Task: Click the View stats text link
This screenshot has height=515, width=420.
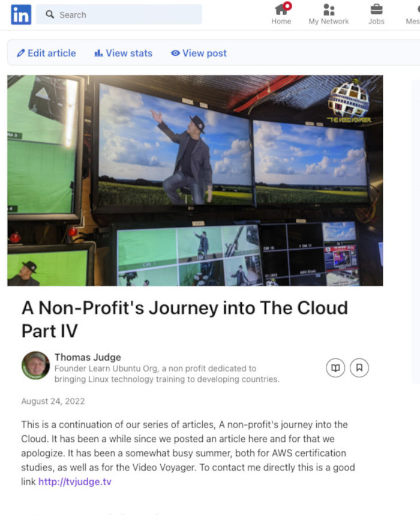Action: [x=129, y=53]
